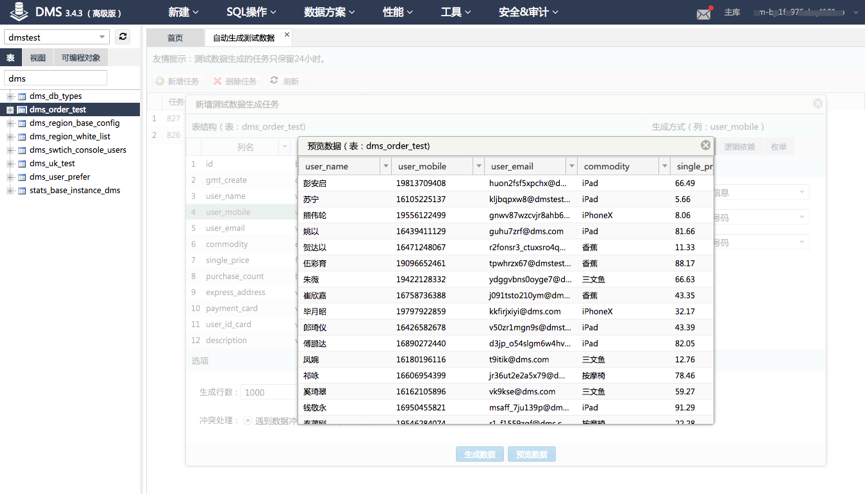
Task: Focus the table search field containing dms
Action: click(x=55, y=78)
